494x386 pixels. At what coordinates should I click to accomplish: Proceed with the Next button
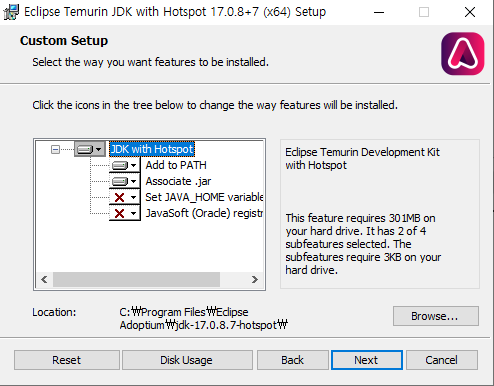pos(367,360)
